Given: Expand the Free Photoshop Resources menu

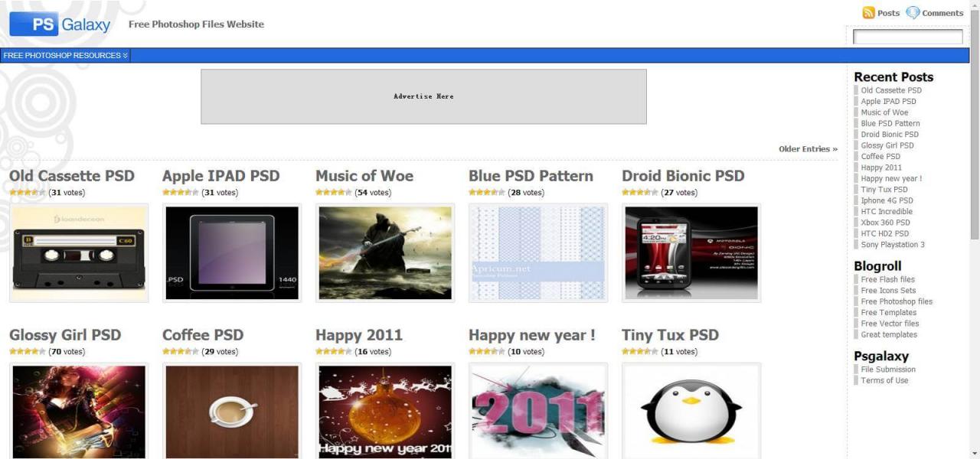Looking at the screenshot, I should (x=65, y=56).
